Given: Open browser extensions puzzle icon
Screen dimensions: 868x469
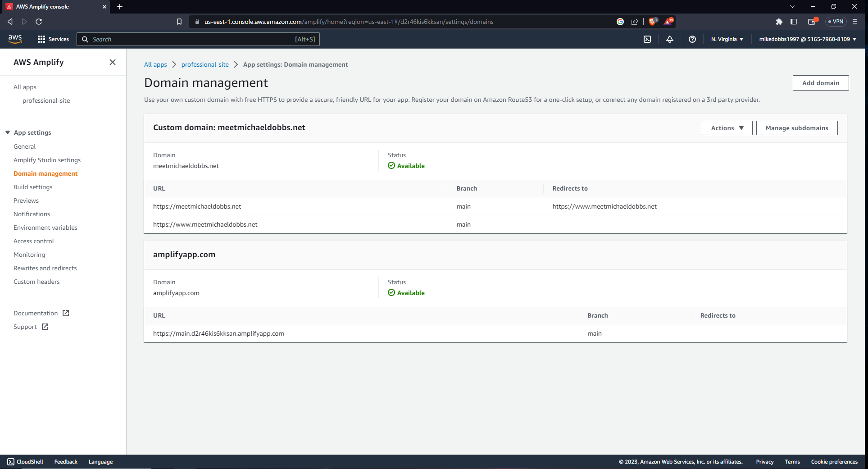Looking at the screenshot, I should tap(779, 22).
